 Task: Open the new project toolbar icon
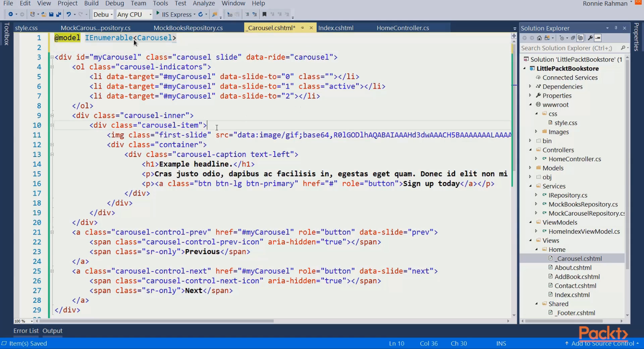32,14
